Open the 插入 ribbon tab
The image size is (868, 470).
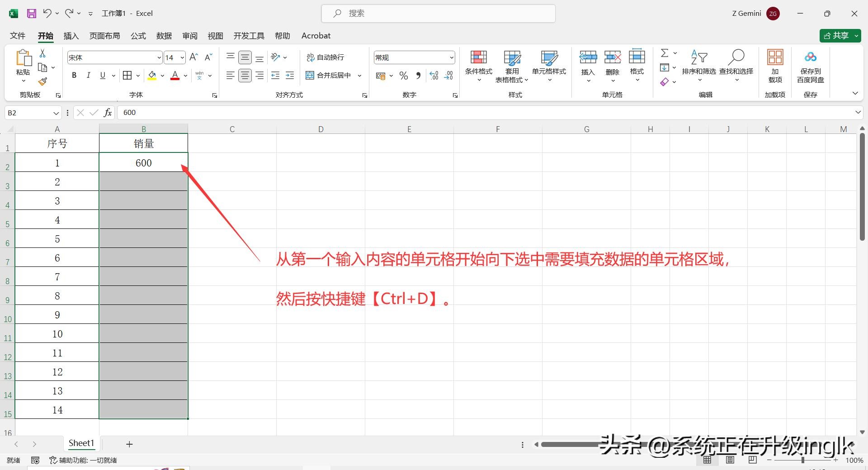[71, 36]
